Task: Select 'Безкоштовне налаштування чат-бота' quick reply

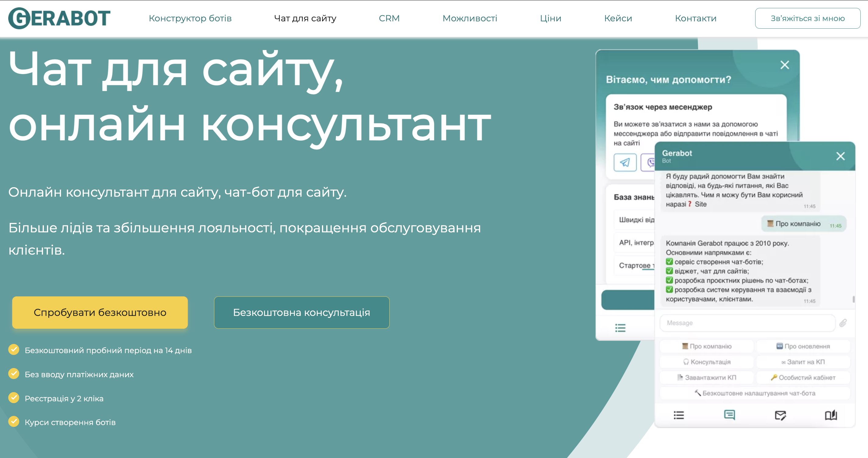Action: pyautogui.click(x=755, y=393)
